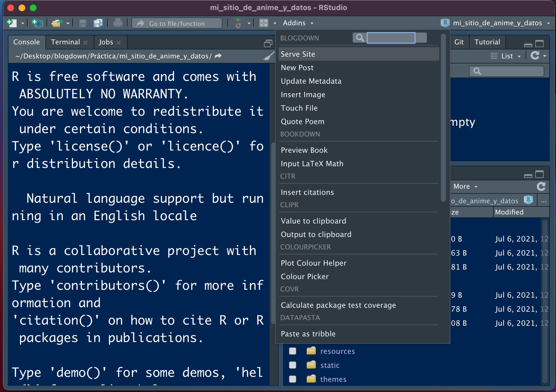
Task: Click Colour Picker addin entry
Action: 305,277
